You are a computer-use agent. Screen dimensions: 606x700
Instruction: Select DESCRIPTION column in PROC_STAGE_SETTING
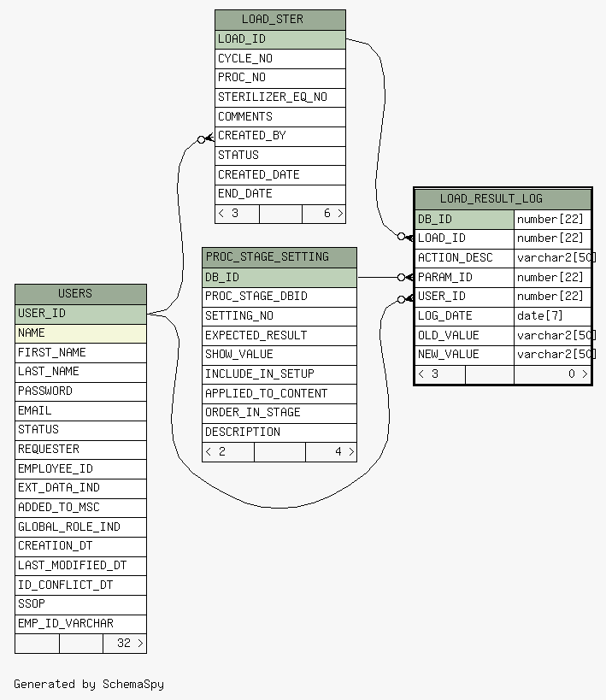point(279,432)
